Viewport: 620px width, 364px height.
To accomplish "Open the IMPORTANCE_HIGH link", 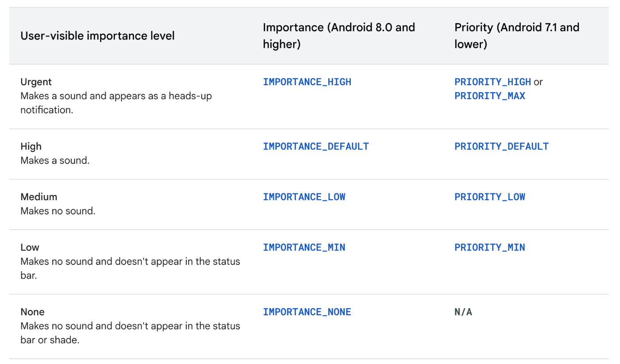I will 307,82.
